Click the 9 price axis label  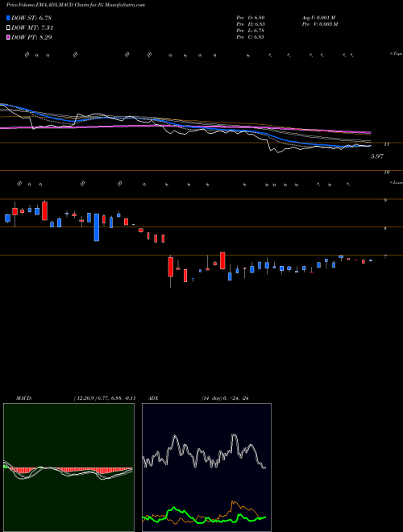[x=385, y=201]
